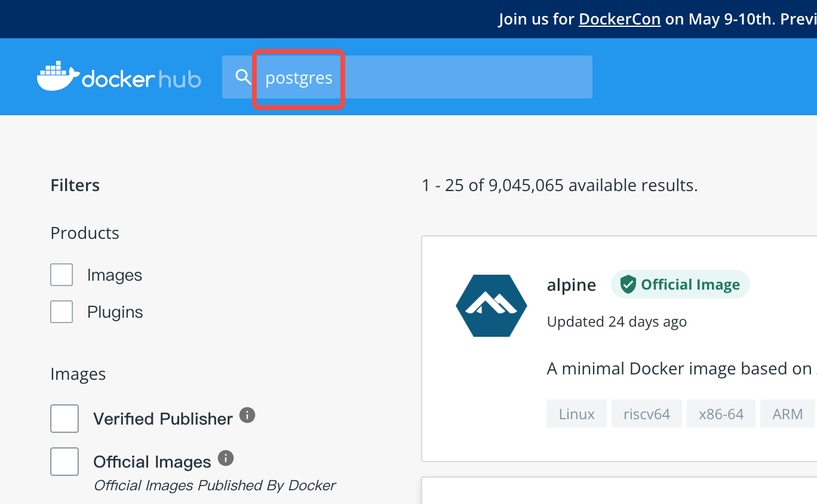Select the ARM tag on alpine
817x504 pixels.
(x=788, y=414)
